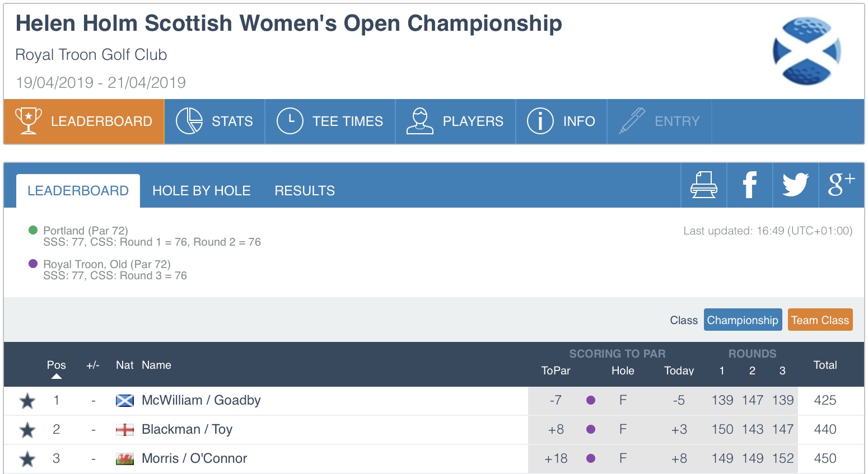Go to PLAYERS section
The width and height of the screenshot is (868, 474).
click(455, 121)
